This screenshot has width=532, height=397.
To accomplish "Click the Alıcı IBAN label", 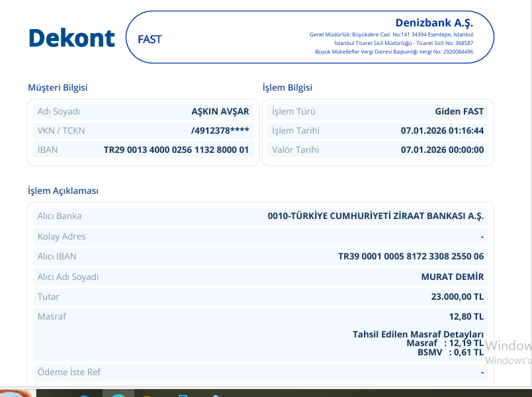I will coord(57,256).
